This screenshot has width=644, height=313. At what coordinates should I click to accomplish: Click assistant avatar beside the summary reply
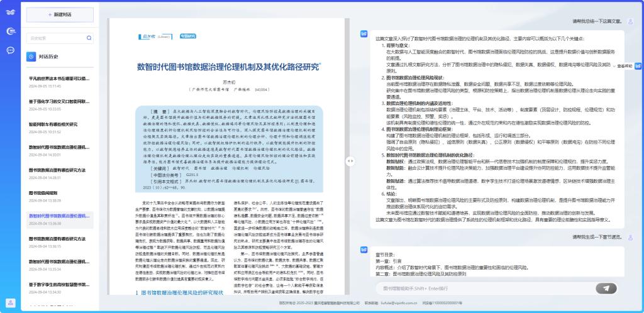(x=364, y=34)
